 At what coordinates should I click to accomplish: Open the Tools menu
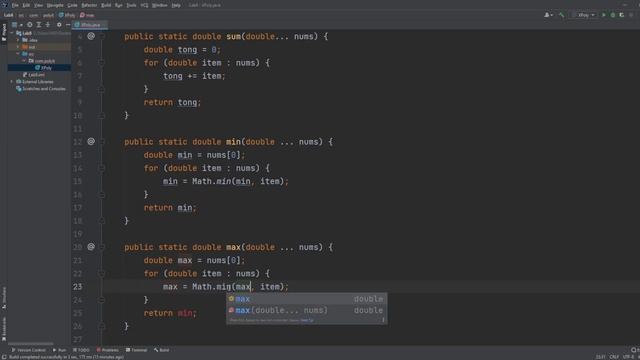[x=131, y=5]
